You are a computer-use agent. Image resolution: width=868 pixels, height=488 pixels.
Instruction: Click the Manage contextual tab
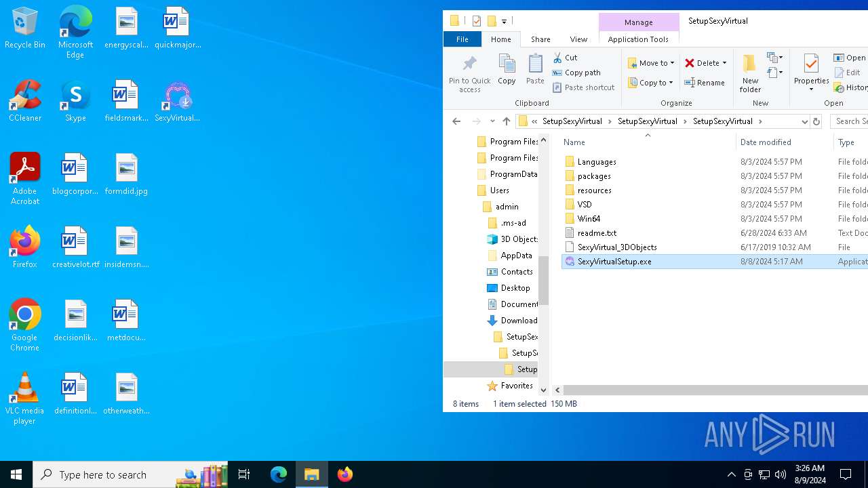pos(638,22)
